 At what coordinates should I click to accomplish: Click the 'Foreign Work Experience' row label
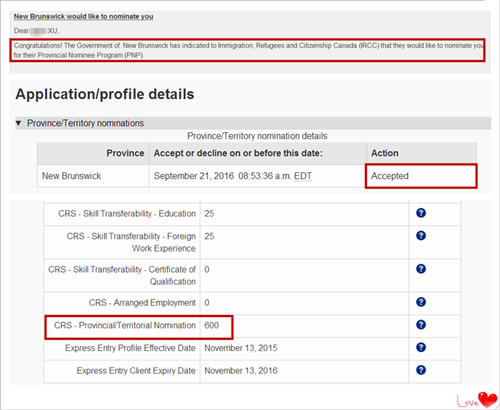coord(131,242)
